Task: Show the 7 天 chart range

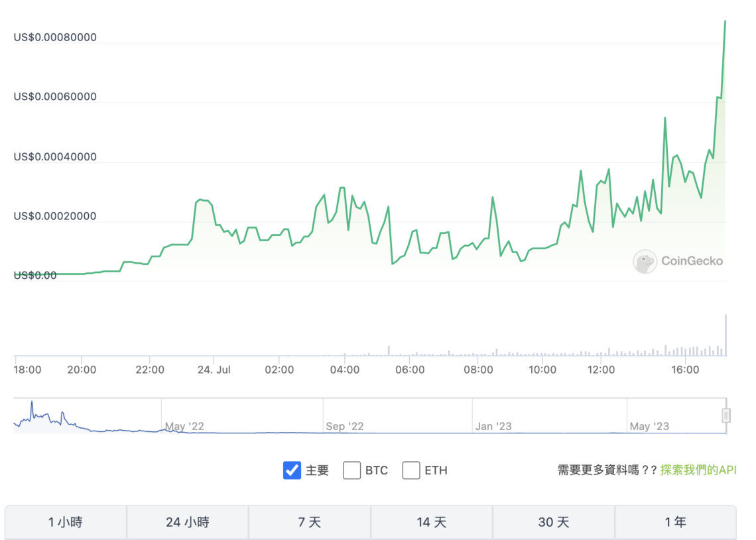Action: click(x=310, y=522)
